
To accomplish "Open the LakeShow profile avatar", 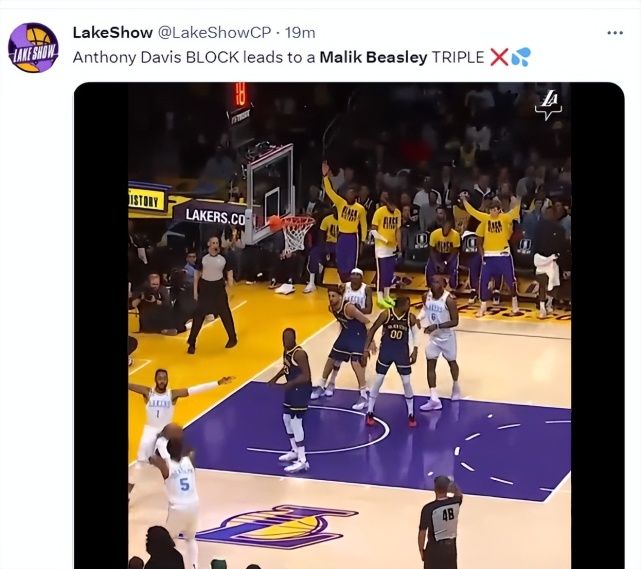I will click(34, 47).
